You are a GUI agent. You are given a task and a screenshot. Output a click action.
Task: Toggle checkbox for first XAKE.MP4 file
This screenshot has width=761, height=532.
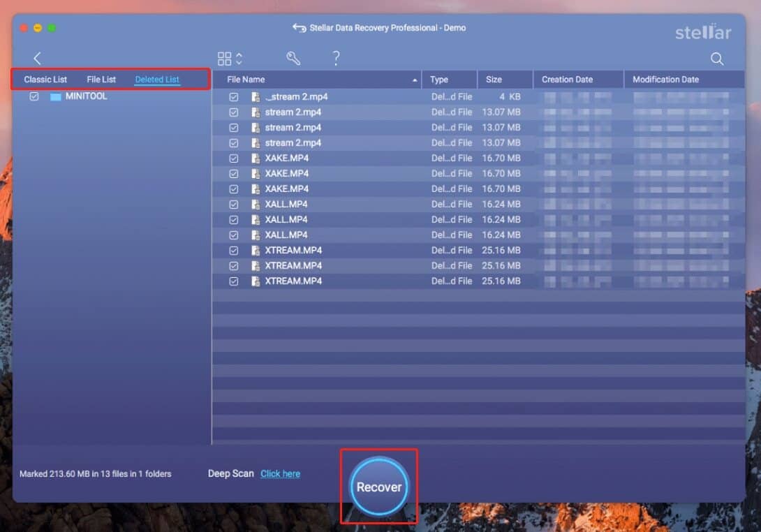234,158
